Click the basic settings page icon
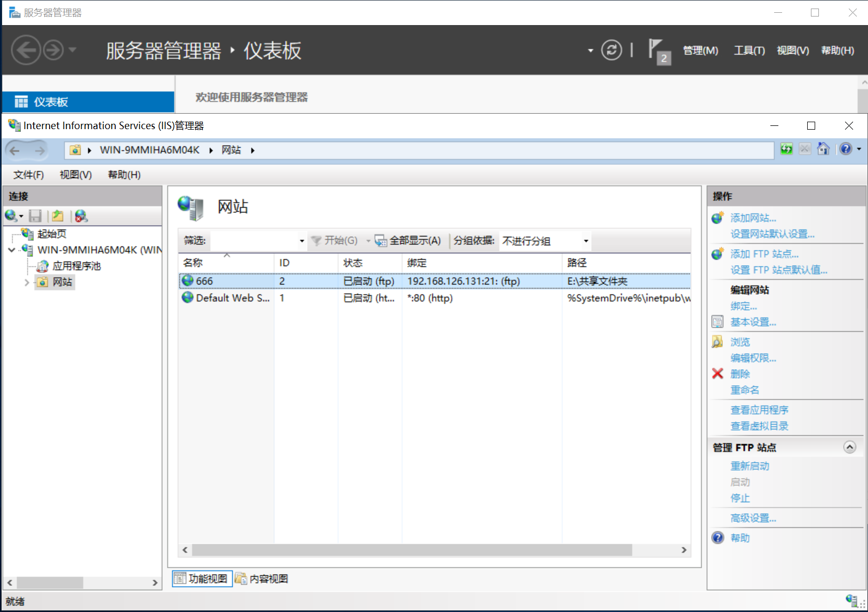The image size is (868, 612). 718,322
